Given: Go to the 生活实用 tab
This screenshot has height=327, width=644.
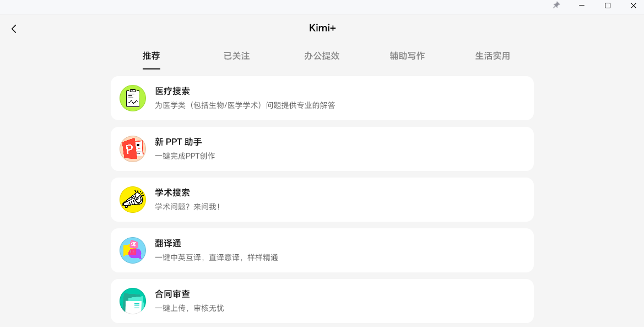Looking at the screenshot, I should pos(493,56).
